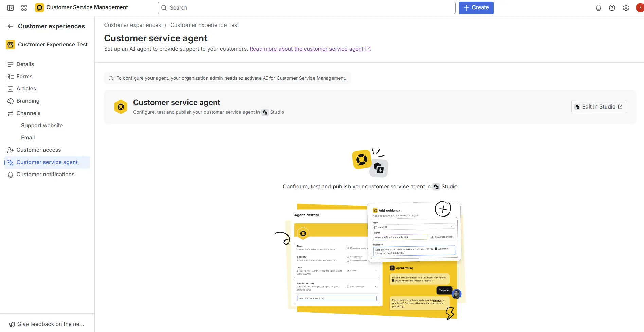This screenshot has height=332, width=644.
Task: Follow the activate AI for Customer Service Management link
Action: click(294, 78)
